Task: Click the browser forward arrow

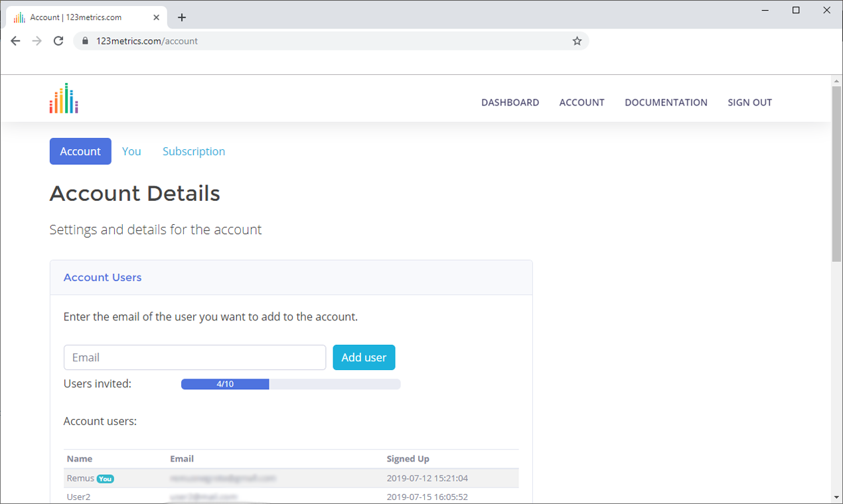Action: click(x=37, y=41)
